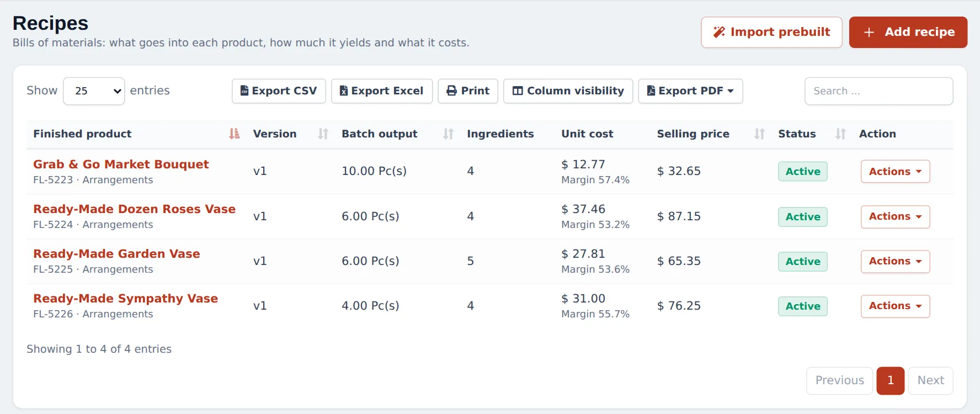Click the Active status badge for Grab & Go

click(803, 172)
